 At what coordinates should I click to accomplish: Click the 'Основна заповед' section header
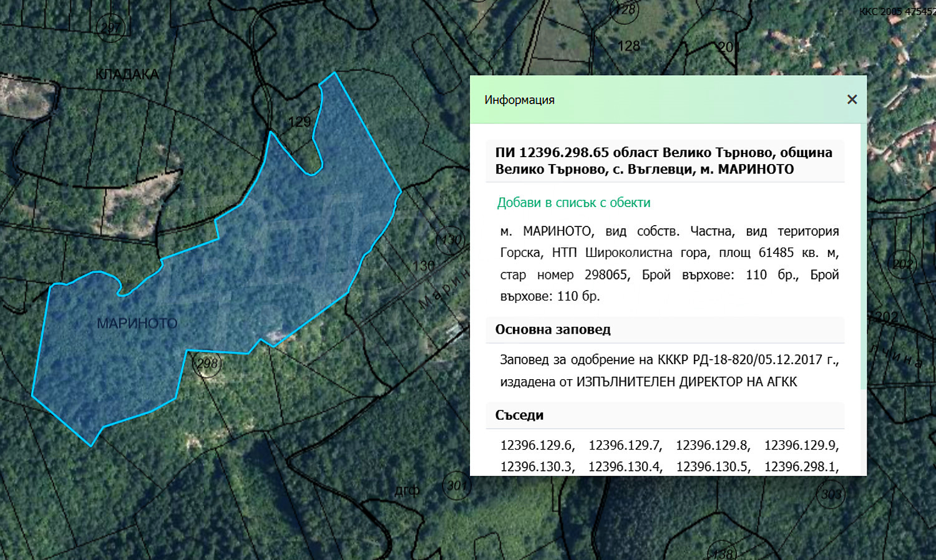[x=553, y=330]
